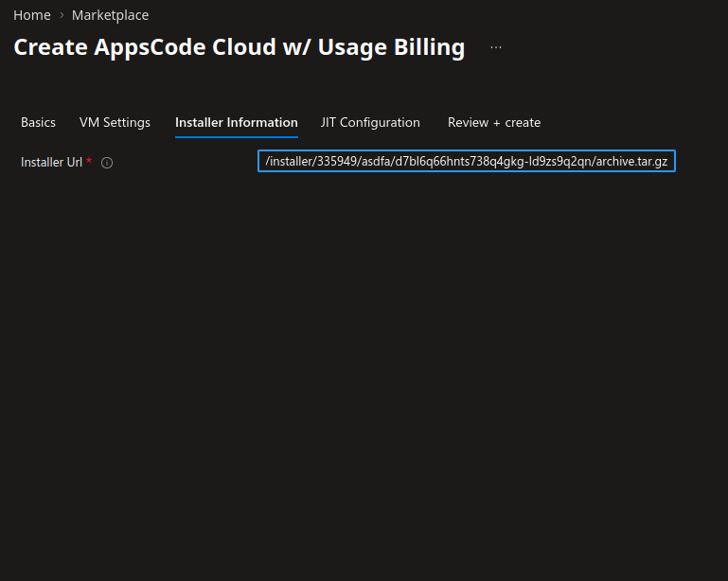The image size is (728, 581).
Task: Click the Create AppsCode Cloud page title
Action: click(239, 47)
